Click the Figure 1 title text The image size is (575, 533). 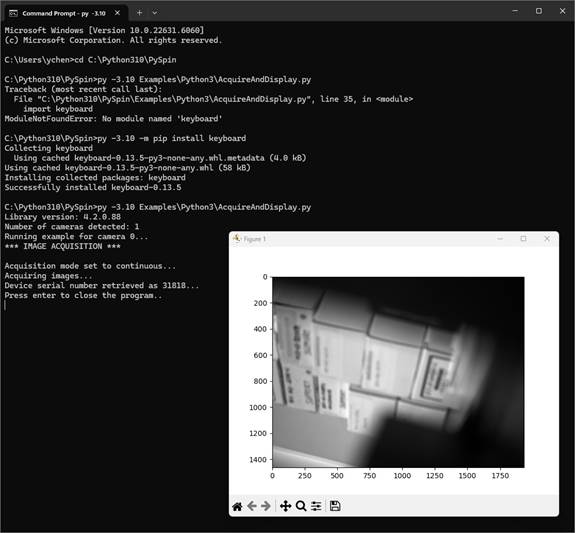click(x=255, y=239)
